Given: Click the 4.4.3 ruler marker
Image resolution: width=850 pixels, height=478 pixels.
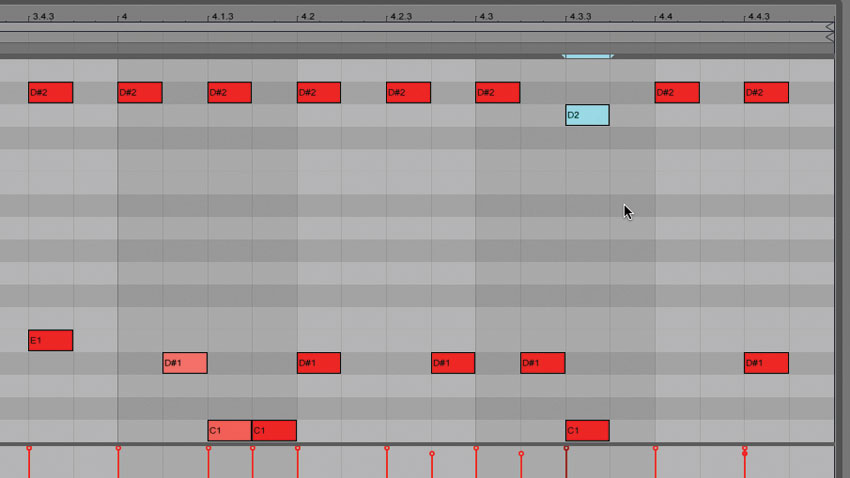Looking at the screenshot, I should (x=757, y=16).
